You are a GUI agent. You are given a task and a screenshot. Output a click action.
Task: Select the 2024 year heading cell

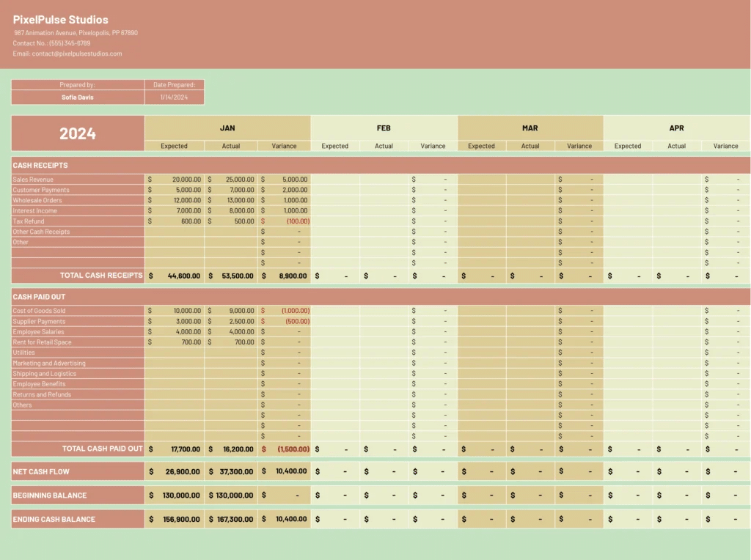tap(78, 133)
